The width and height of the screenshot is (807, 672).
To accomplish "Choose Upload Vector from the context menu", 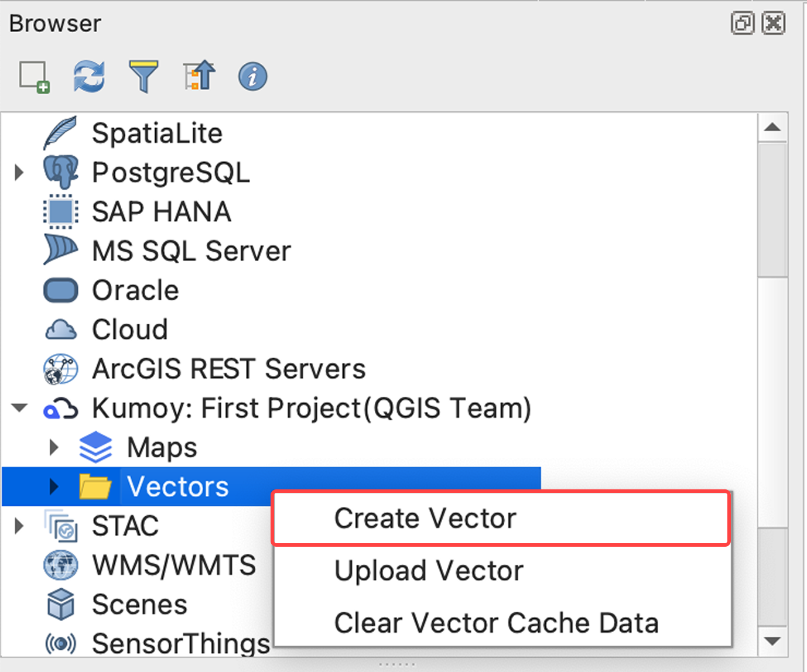I will [x=428, y=570].
